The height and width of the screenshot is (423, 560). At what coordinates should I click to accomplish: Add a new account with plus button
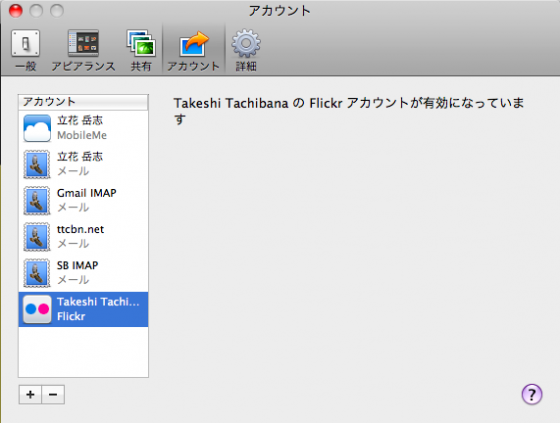click(30, 394)
